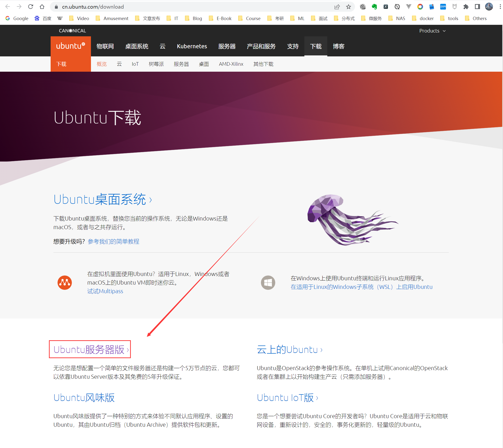Screen dimensions: 503x448
Task: Open the Wikipedia W bookmark
Action: (60, 18)
